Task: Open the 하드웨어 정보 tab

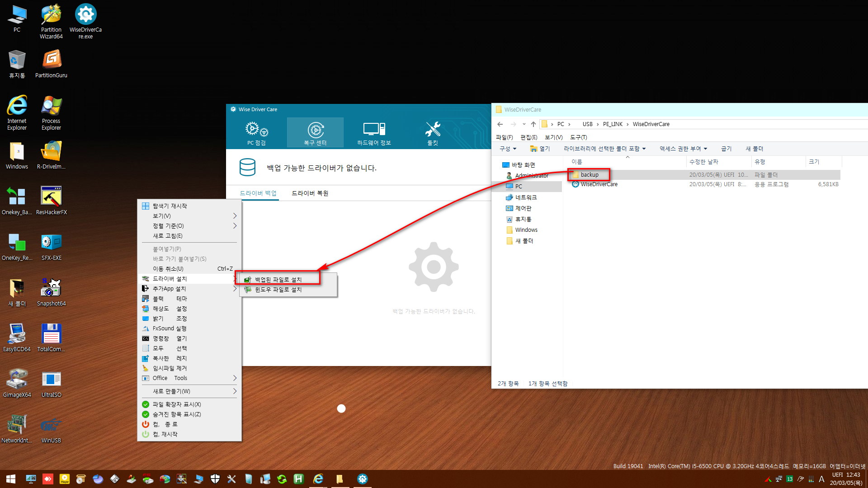Action: tap(374, 133)
